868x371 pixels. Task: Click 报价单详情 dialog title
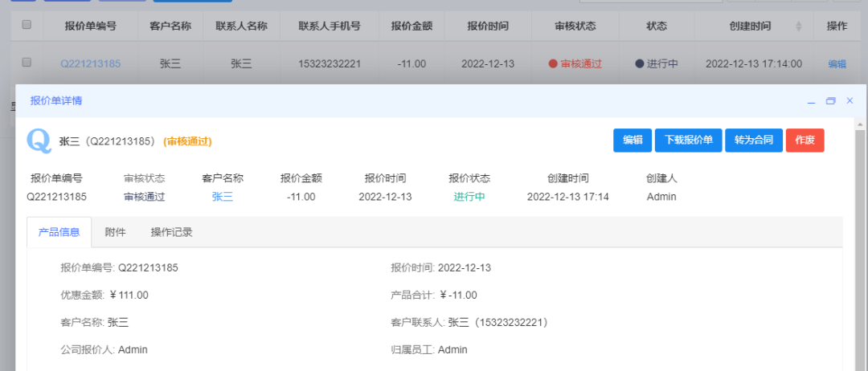(x=56, y=100)
